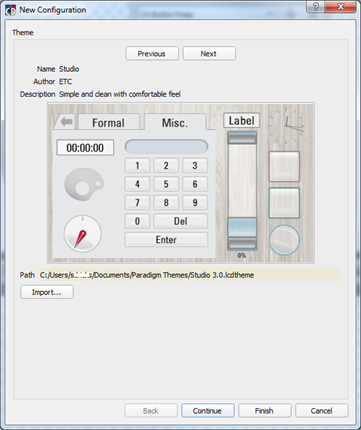Click Finish to complete configuration
Image resolution: width=361 pixels, height=430 pixels.
265,411
